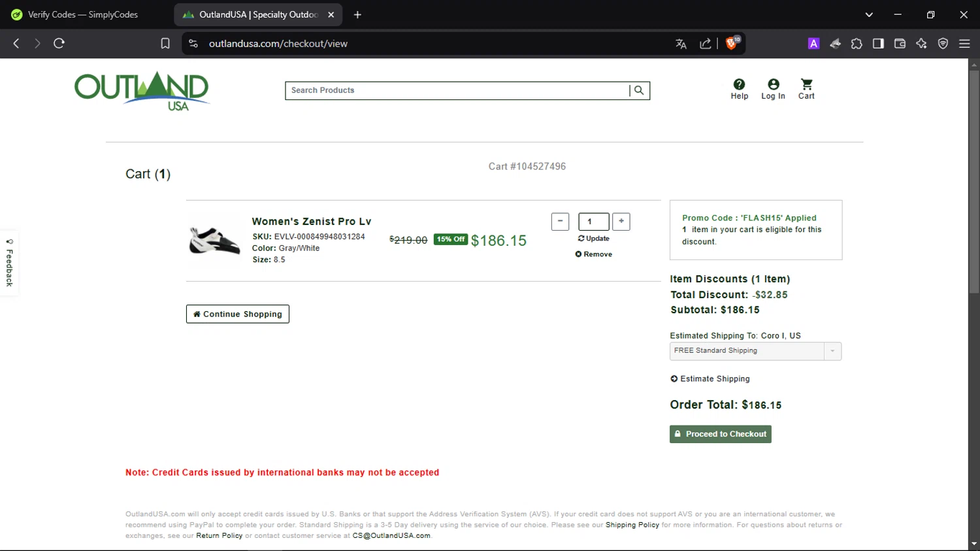Open Return Policy link
The height and width of the screenshot is (551, 980).
220,535
